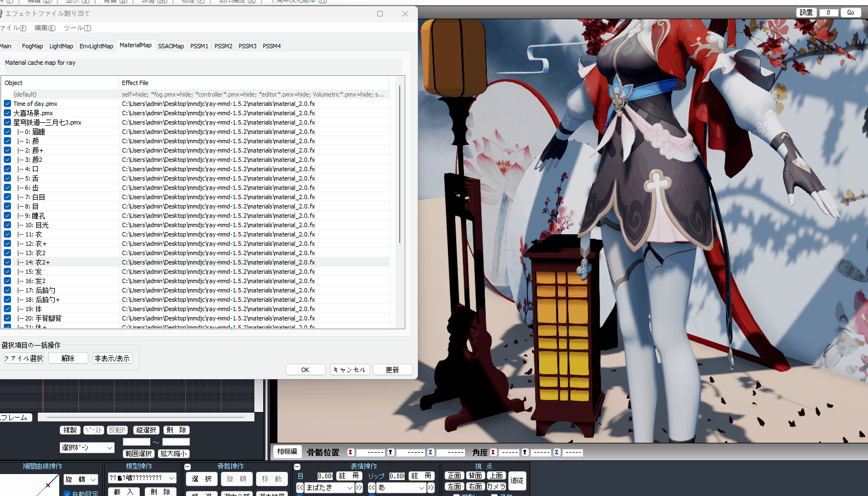
Task: Set viewpoint with 背面 button
Action: pyautogui.click(x=475, y=476)
